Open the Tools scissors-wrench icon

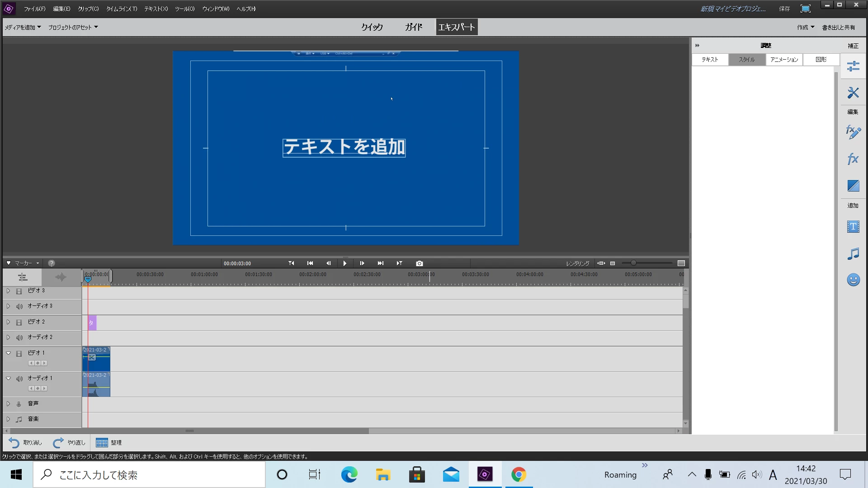[x=853, y=93]
